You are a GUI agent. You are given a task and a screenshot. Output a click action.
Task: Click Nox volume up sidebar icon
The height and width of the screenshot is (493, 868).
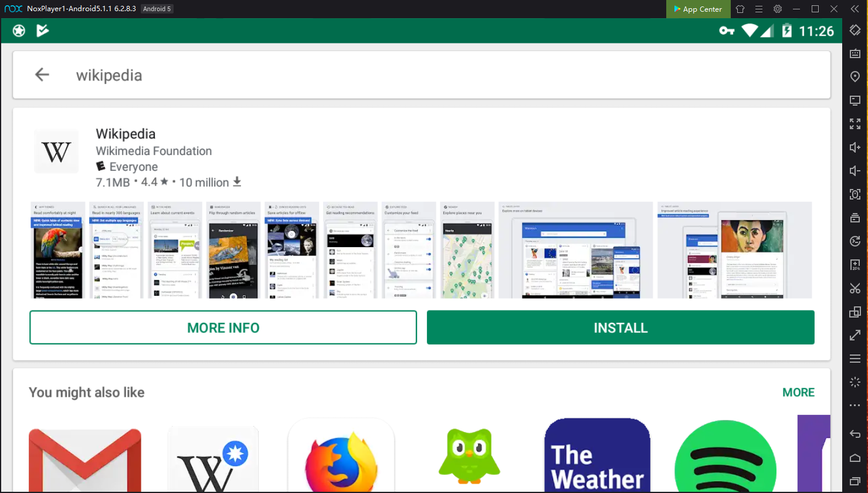coord(855,147)
